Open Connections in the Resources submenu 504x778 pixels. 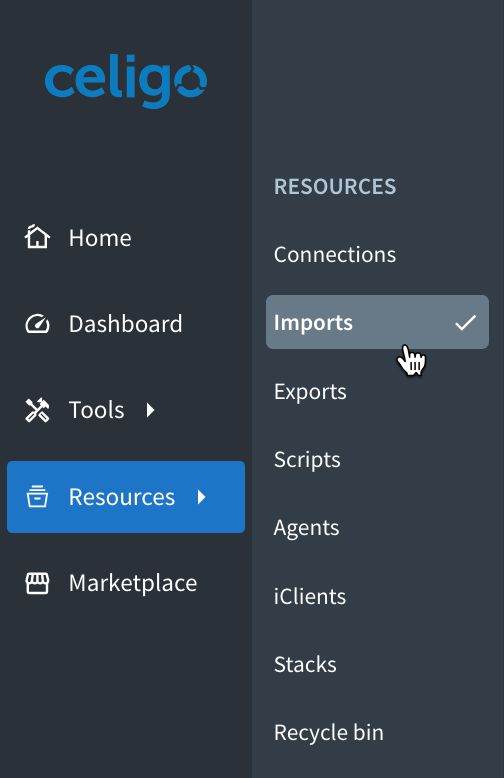335,255
